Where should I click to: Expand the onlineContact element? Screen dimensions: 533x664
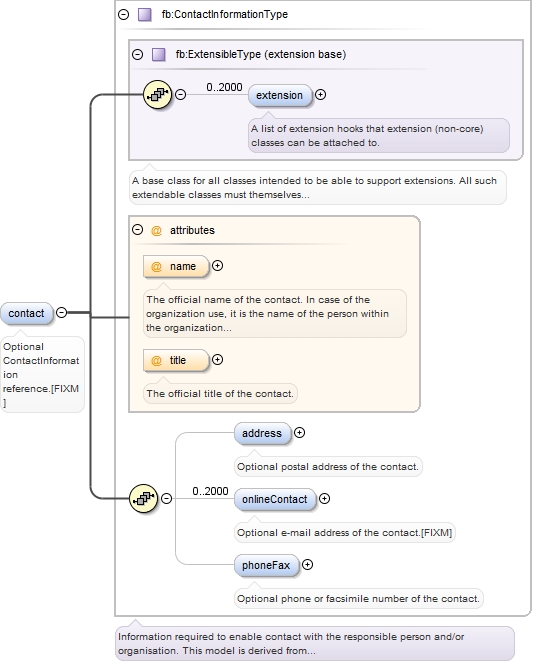click(x=324, y=499)
